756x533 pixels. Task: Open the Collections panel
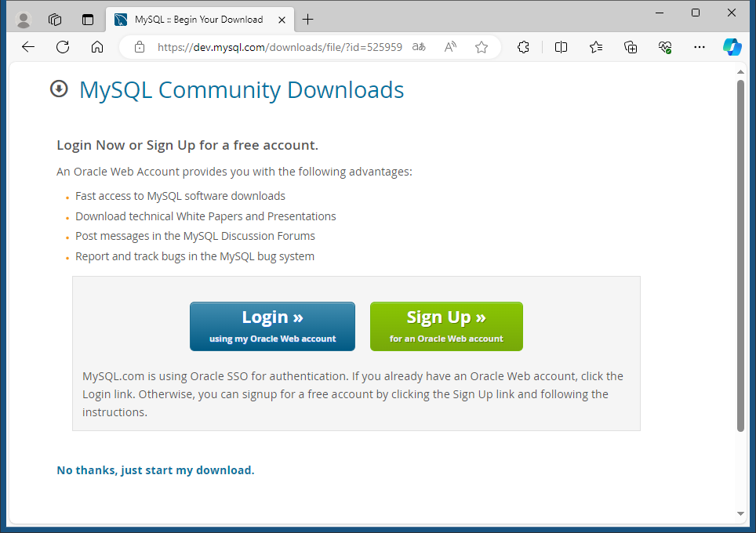click(x=631, y=47)
